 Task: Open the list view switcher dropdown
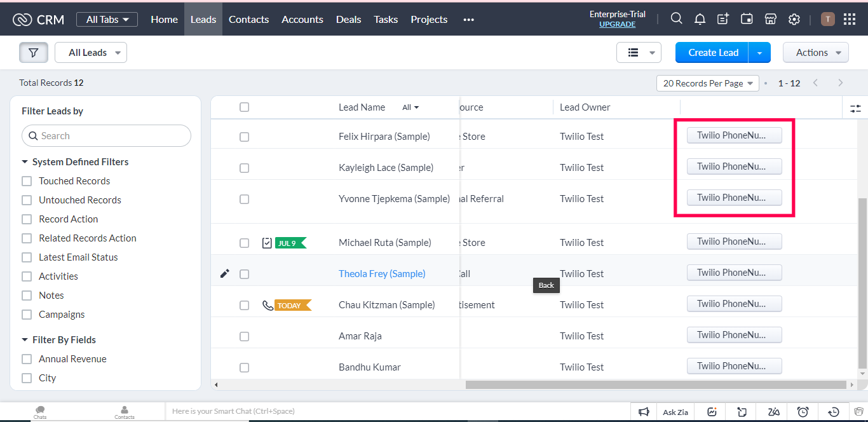pyautogui.click(x=639, y=53)
